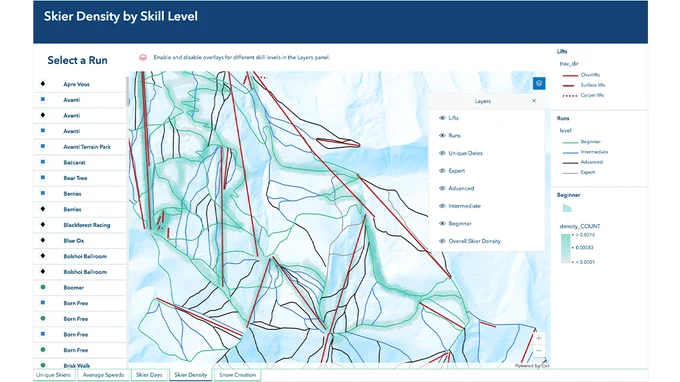Click the Skier Density by Skill Level title
Image resolution: width=680 pixels, height=382 pixels.
click(x=121, y=16)
